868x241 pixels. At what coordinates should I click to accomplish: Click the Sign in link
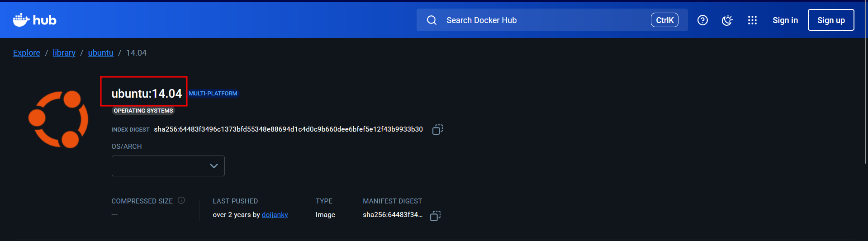pyautogui.click(x=785, y=20)
